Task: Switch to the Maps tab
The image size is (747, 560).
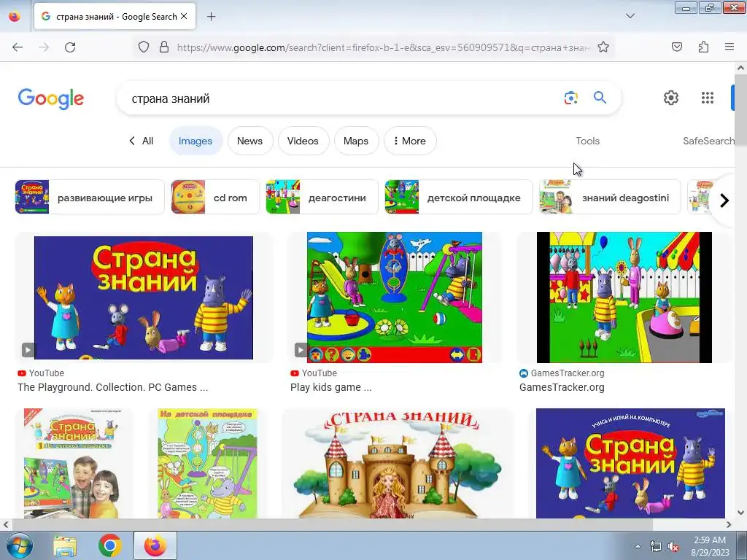Action: [x=356, y=141]
